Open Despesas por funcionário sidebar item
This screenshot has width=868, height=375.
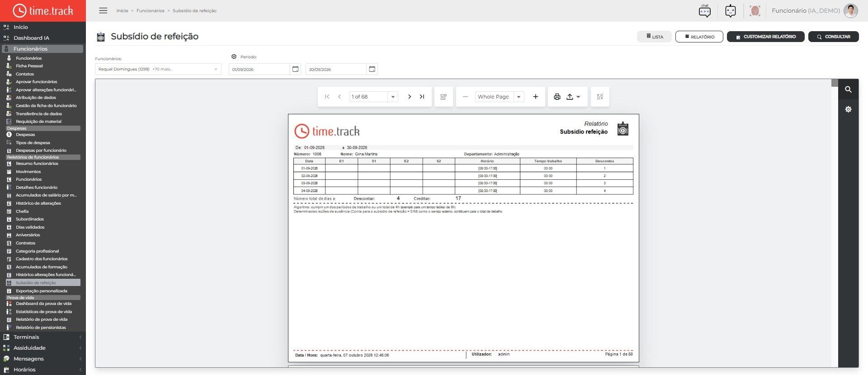tap(41, 150)
